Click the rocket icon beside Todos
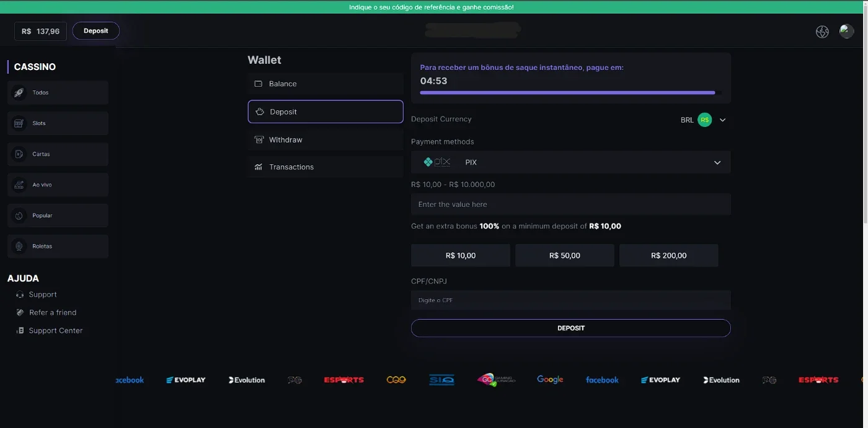Viewport: 868px width, 428px height. click(x=19, y=93)
